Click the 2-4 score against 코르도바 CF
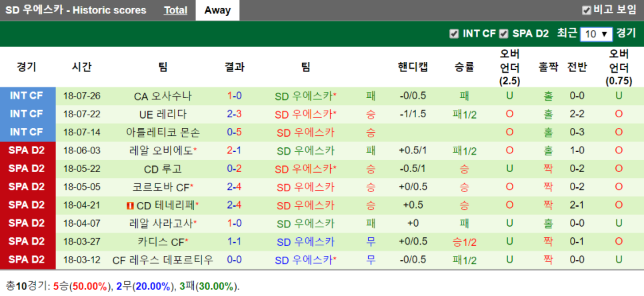 pos(234,187)
